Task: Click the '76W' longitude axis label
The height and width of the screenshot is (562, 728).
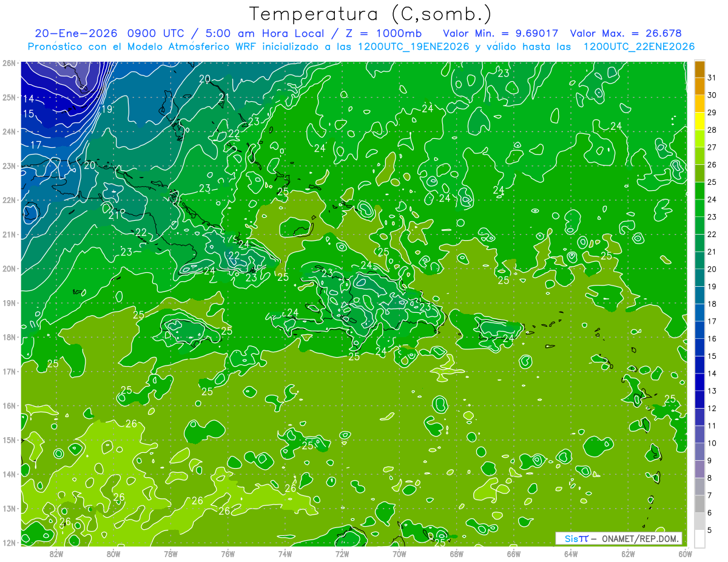Action: 228,554
